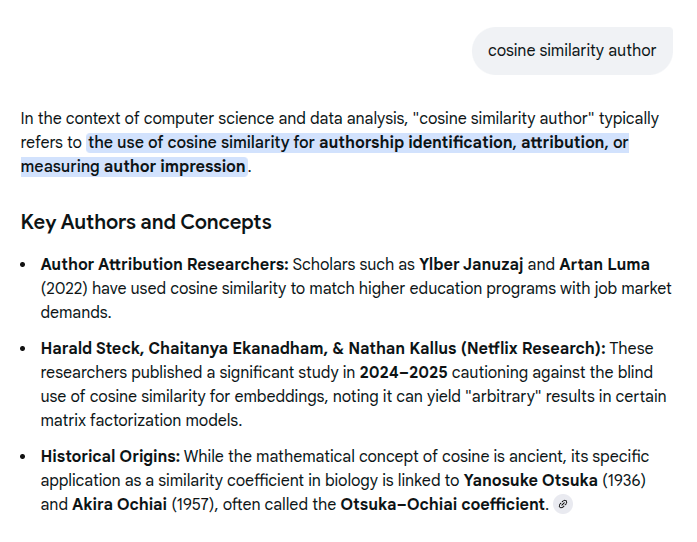Click the name 'Ylber Januzaj'
The width and height of the screenshot is (697, 542).
coord(470,264)
